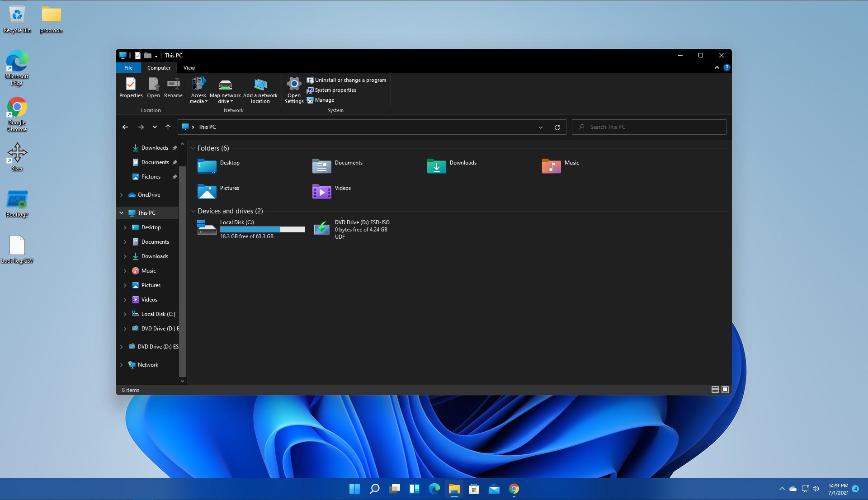
Task: Click the Access media icon in toolbar
Action: click(x=198, y=89)
